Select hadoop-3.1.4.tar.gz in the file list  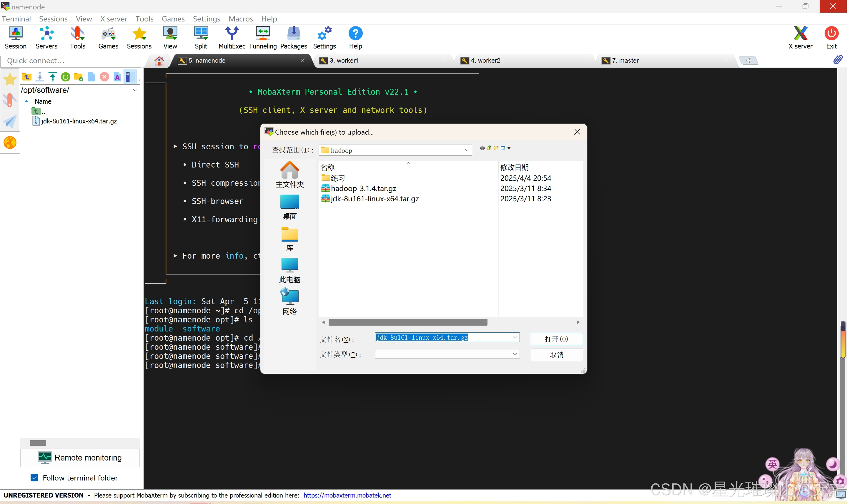click(363, 188)
